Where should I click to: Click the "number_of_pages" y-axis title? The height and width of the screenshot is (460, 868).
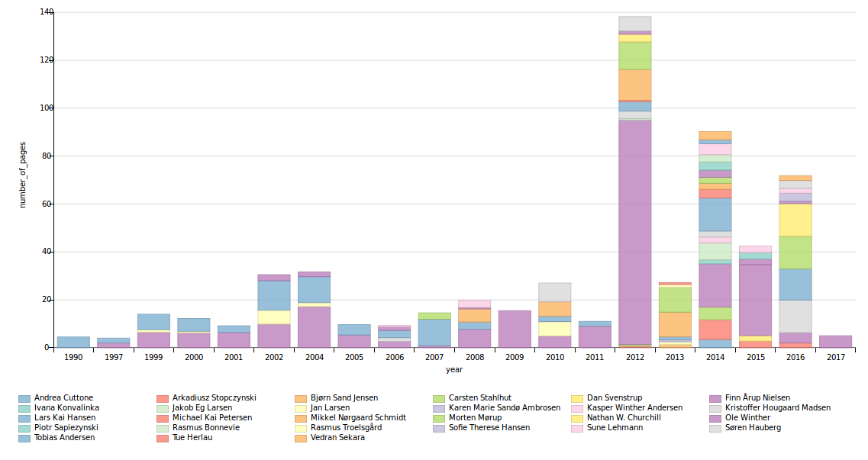click(23, 175)
